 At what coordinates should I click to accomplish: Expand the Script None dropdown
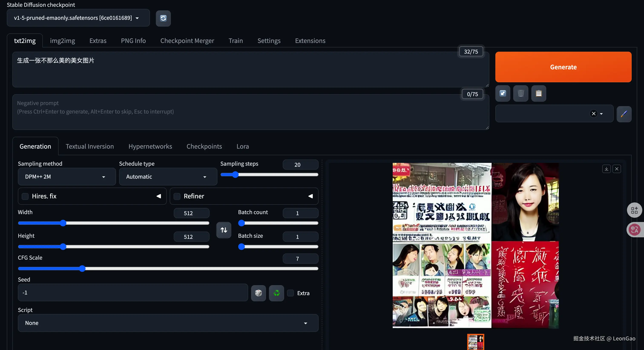click(x=168, y=323)
